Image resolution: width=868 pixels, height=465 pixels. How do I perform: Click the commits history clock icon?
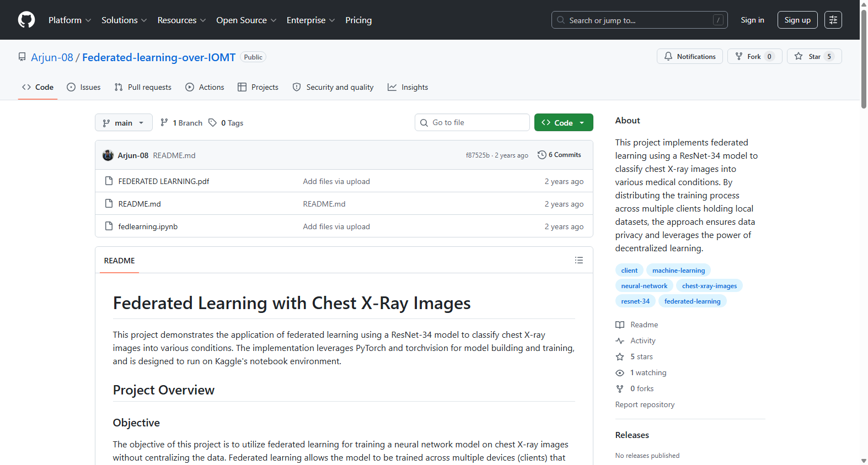coord(542,155)
